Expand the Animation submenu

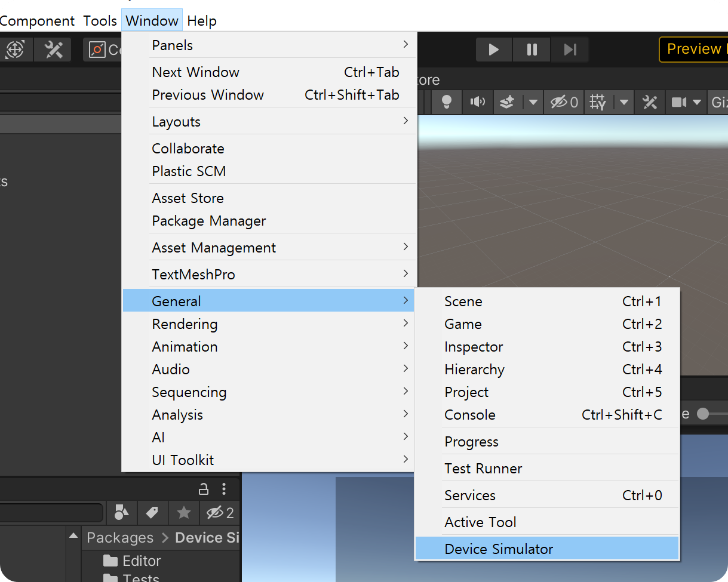[x=269, y=347]
